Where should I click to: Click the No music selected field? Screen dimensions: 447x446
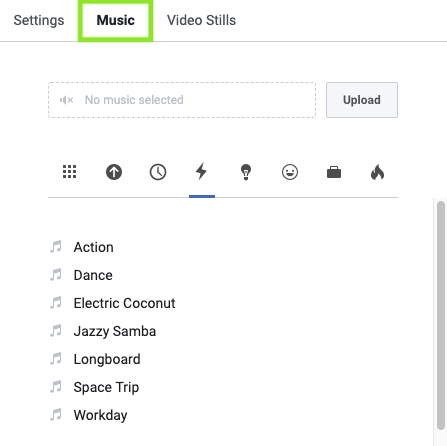[x=182, y=100]
